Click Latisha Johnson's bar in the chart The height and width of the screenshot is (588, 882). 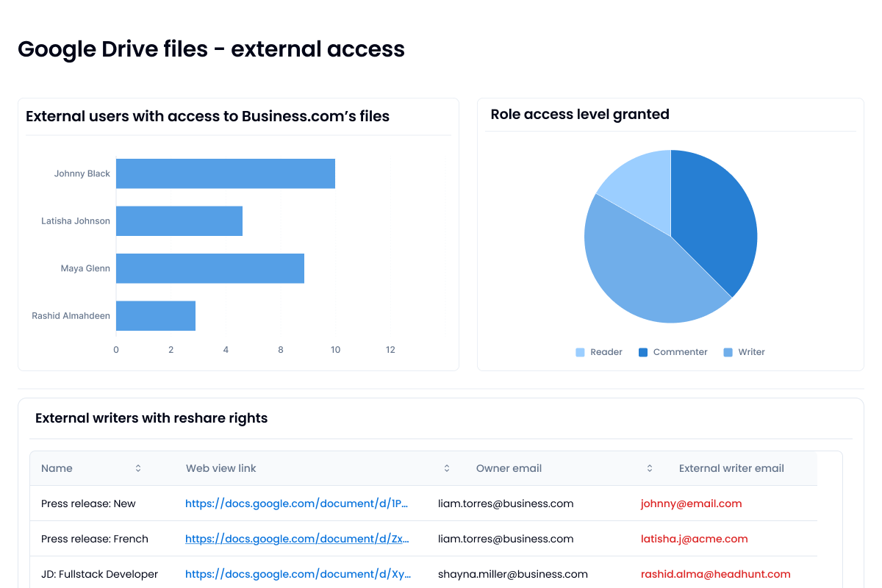(x=179, y=220)
